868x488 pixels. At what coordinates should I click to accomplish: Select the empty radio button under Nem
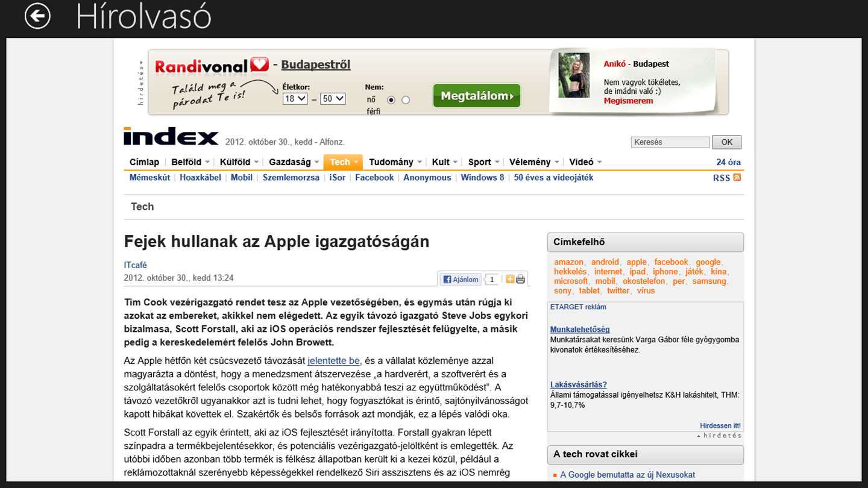point(406,100)
